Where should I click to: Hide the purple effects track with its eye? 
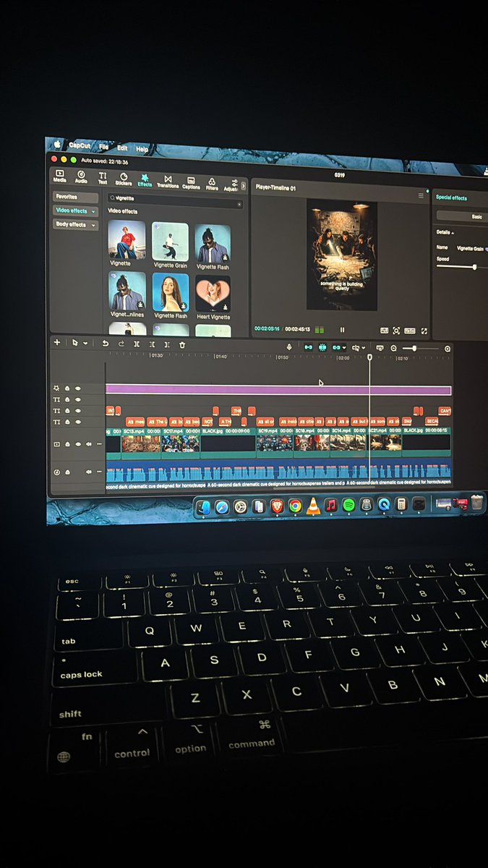tap(78, 388)
